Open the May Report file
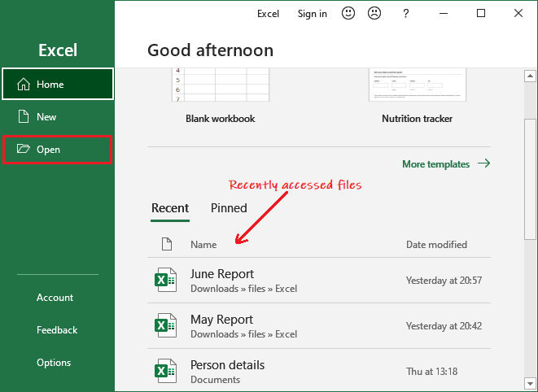 pyautogui.click(x=319, y=325)
